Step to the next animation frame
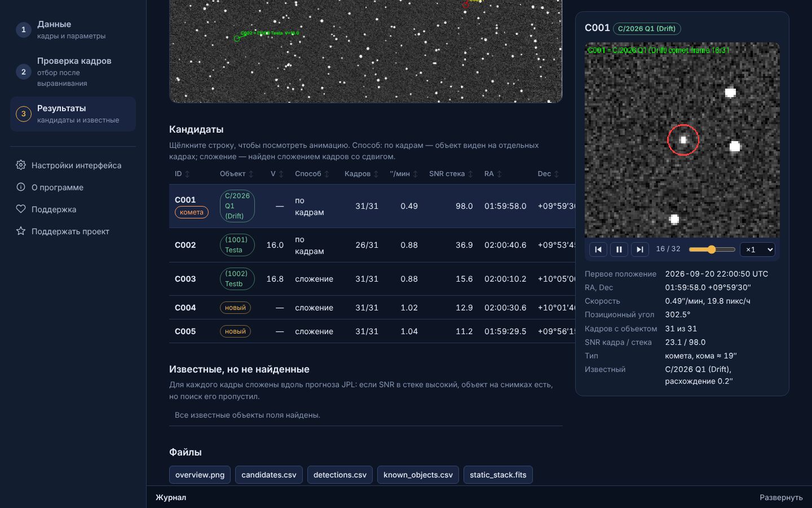 tap(640, 249)
